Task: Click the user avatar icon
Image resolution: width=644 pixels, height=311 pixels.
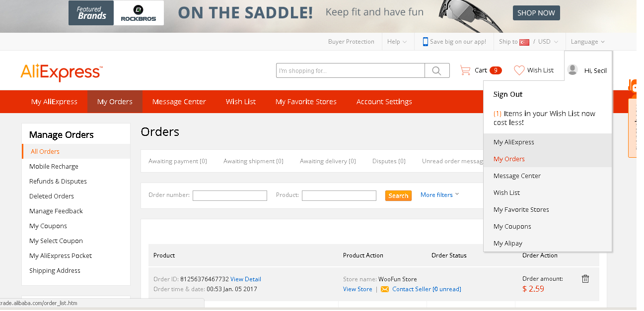Action: (x=572, y=70)
